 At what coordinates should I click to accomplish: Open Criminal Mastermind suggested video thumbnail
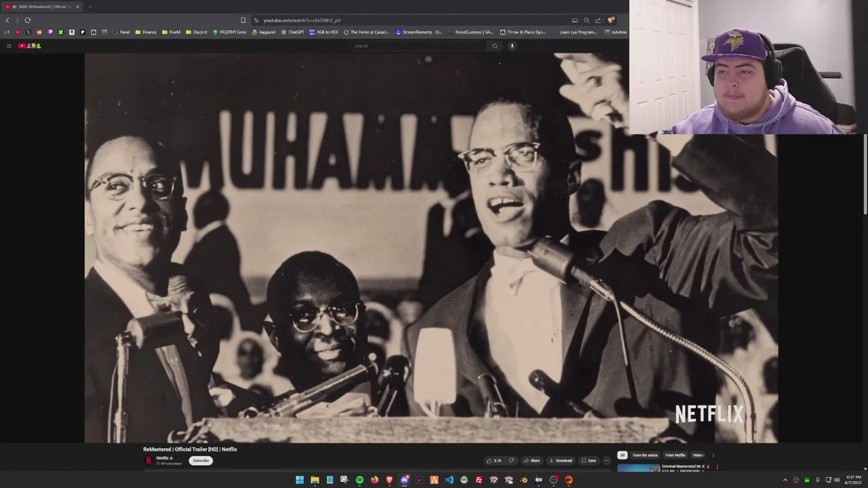pyautogui.click(x=638, y=468)
